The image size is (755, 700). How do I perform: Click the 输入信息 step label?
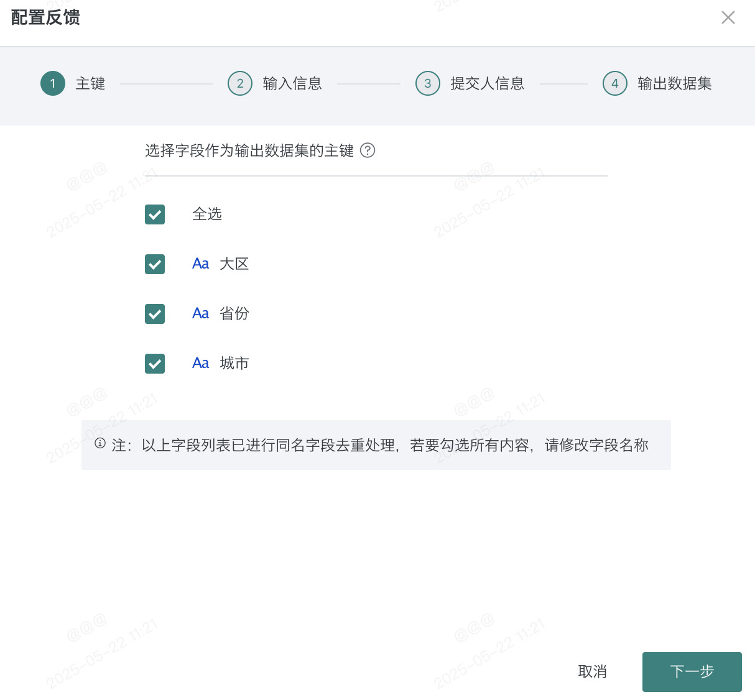pos(292,83)
